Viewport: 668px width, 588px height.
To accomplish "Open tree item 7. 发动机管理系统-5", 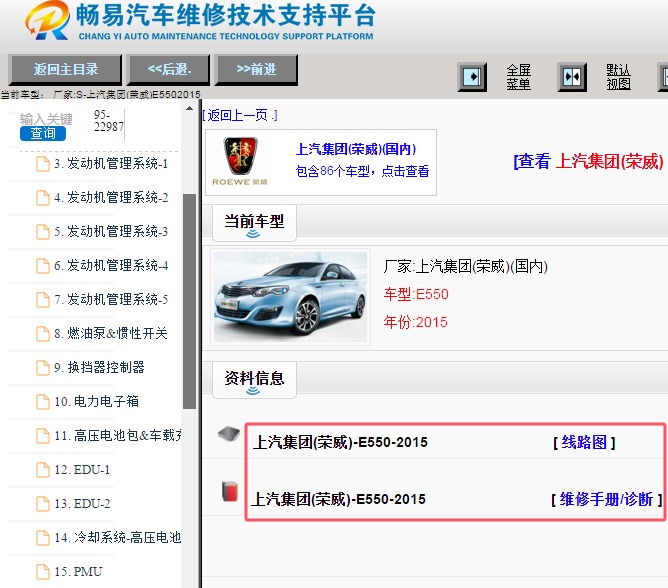I will coord(111,300).
